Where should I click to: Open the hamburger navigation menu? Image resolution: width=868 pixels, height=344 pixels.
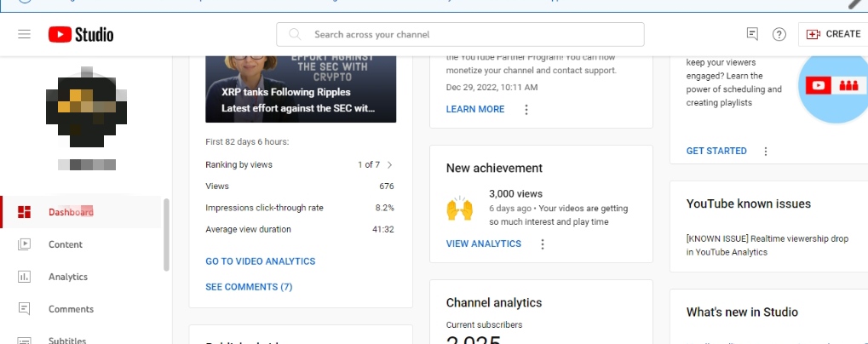[x=24, y=34]
